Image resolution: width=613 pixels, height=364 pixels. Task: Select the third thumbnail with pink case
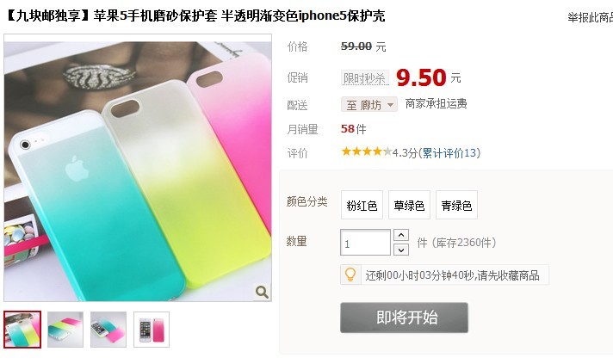coord(108,330)
